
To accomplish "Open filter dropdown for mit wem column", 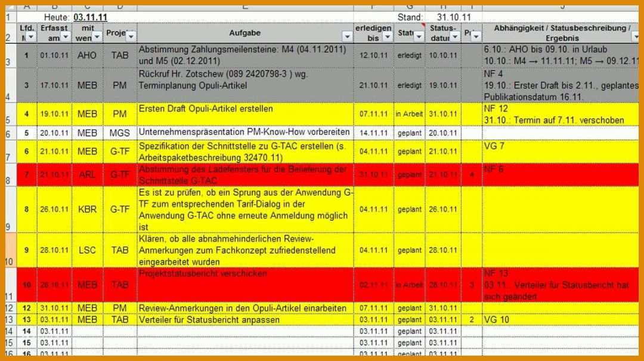I will point(97,38).
